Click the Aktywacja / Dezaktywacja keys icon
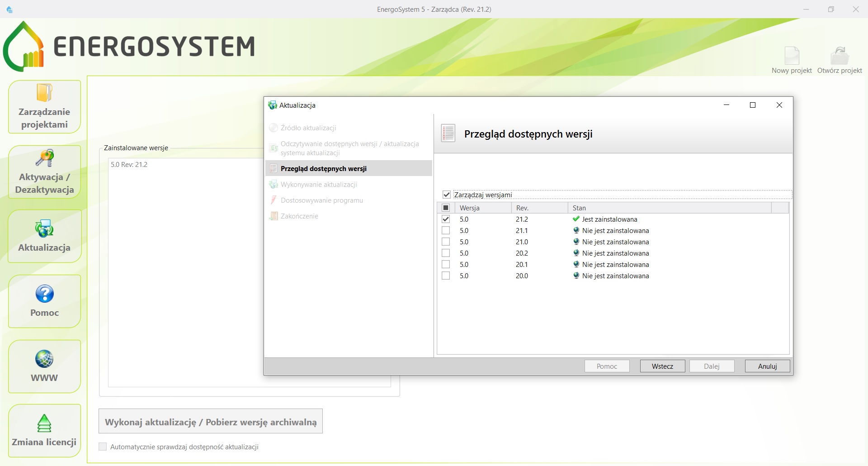 44,158
